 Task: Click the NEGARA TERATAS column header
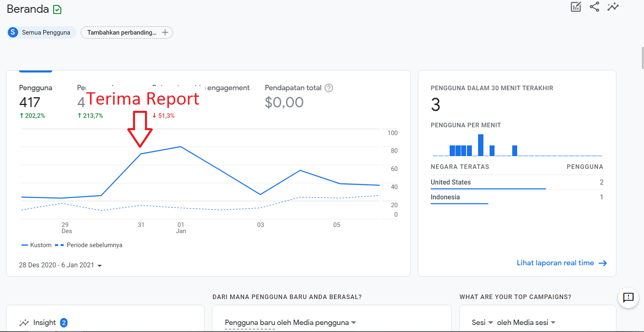(460, 167)
